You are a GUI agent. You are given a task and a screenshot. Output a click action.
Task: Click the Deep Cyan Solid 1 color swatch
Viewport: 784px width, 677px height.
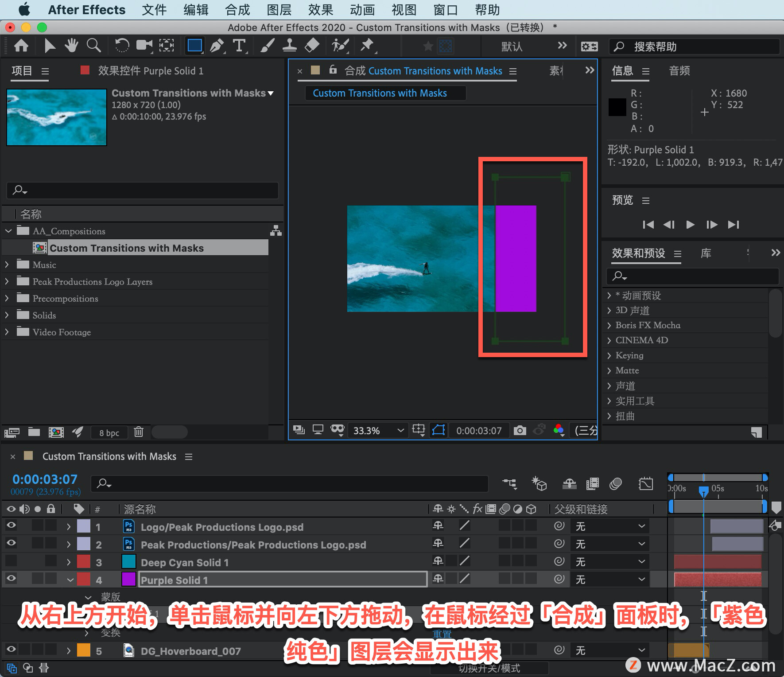[x=128, y=561]
